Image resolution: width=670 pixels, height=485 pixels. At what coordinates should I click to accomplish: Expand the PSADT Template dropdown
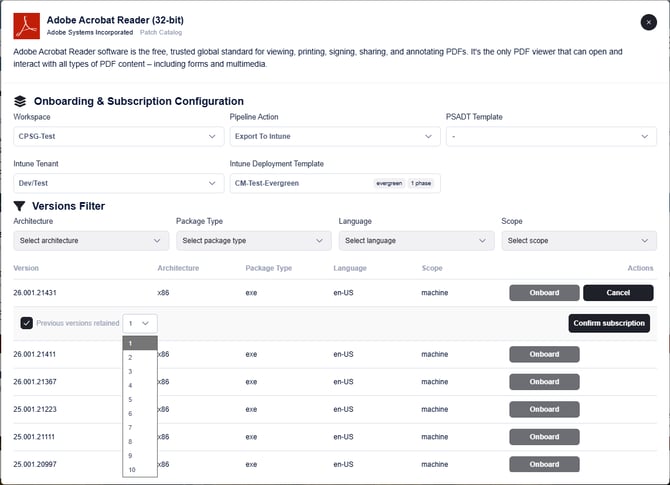click(x=551, y=136)
